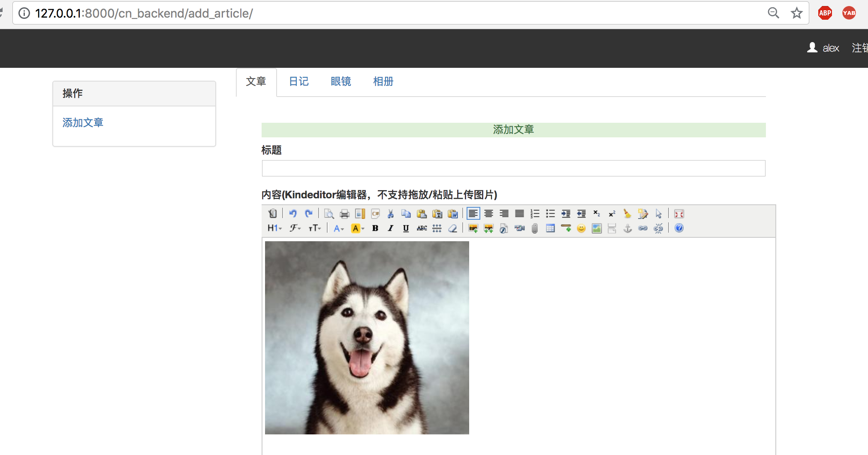Click the insert table icon
Image resolution: width=868 pixels, height=455 pixels.
[550, 228]
